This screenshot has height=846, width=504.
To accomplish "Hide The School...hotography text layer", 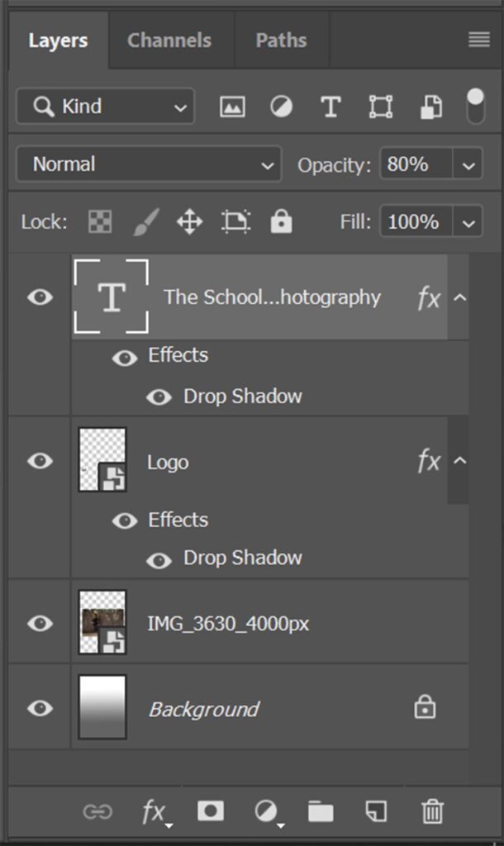I will tap(40, 297).
